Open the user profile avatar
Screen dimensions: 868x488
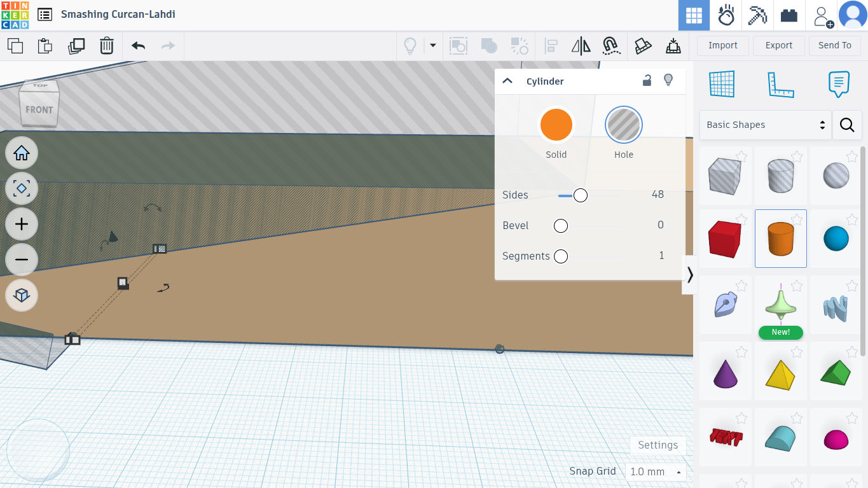[853, 15]
